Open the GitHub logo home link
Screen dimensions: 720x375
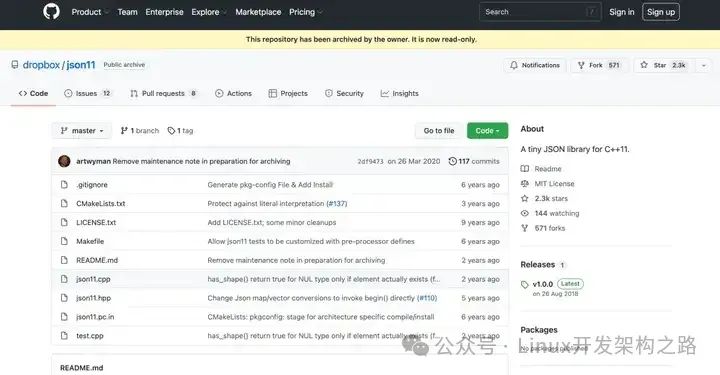click(51, 11)
